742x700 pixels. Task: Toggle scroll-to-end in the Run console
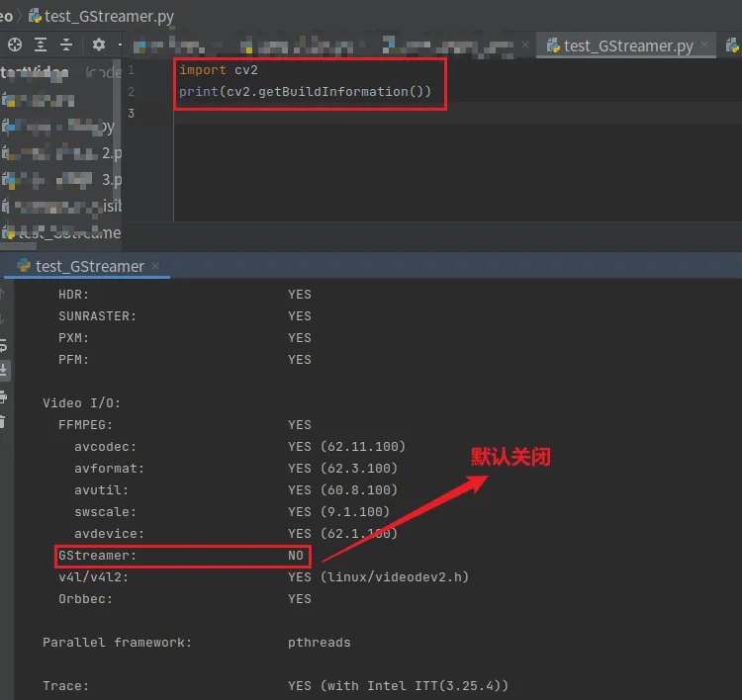click(3, 370)
